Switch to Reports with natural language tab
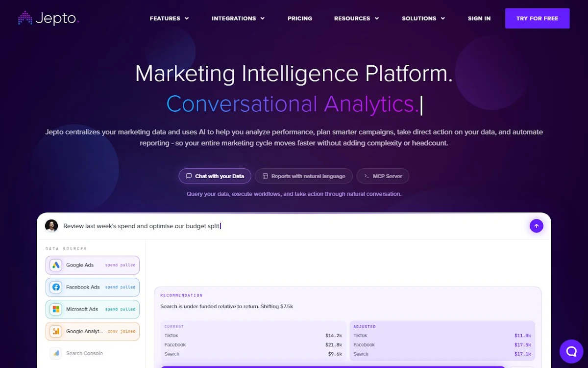588x368 pixels. pos(304,176)
